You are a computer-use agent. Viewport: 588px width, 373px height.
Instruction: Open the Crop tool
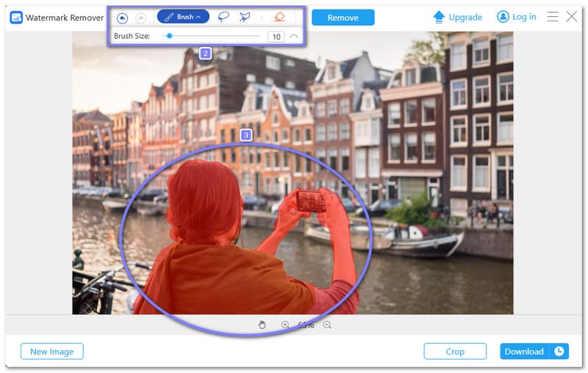455,352
